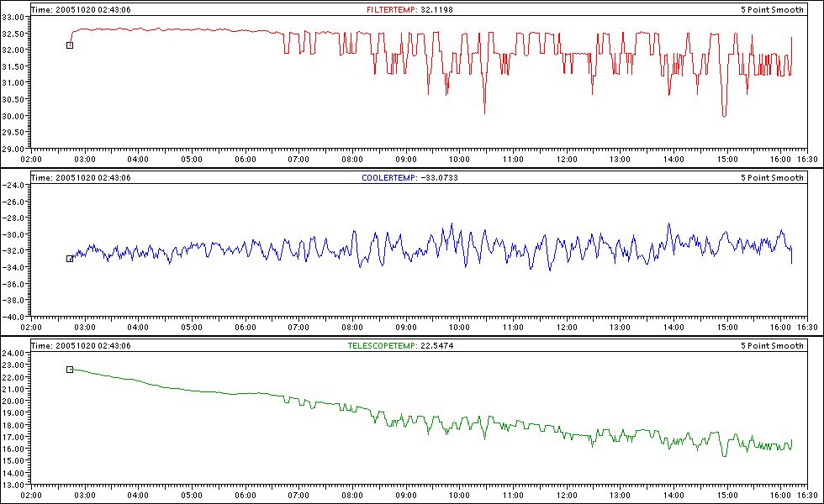Screen dimensions: 824x504
Task: Select the COOLERTEMP: -33.0733 readout label
Action: tap(409, 177)
